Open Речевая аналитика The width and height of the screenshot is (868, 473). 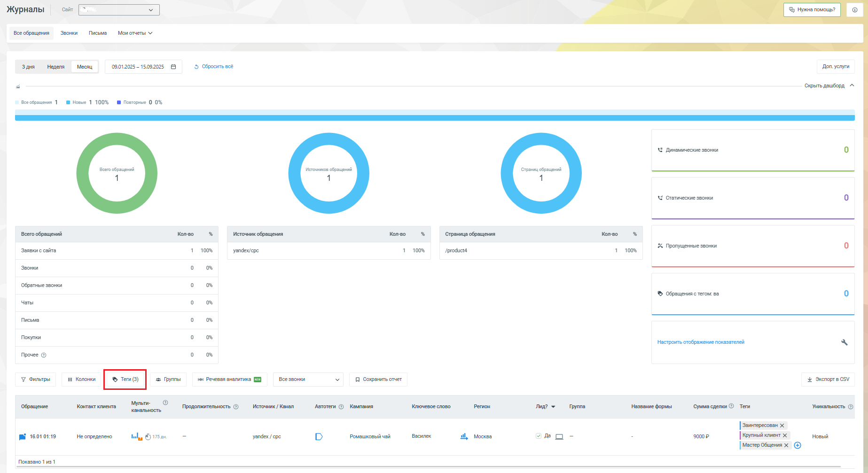click(230, 380)
